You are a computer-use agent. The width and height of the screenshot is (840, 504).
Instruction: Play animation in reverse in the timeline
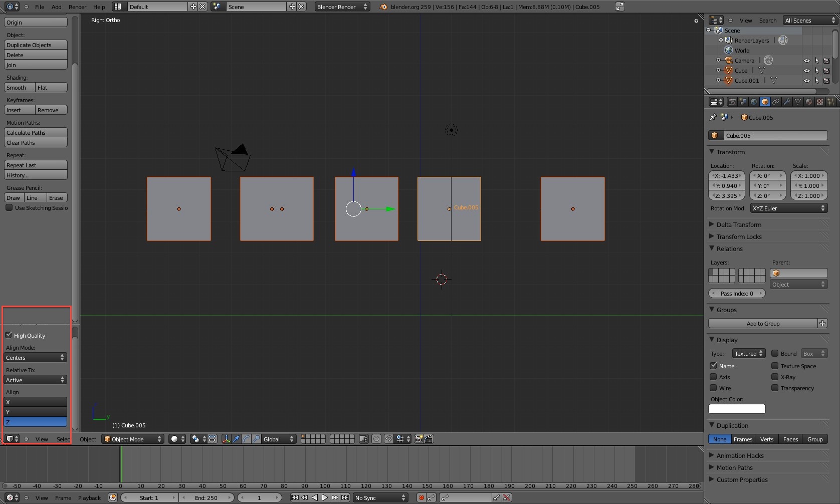(315, 497)
